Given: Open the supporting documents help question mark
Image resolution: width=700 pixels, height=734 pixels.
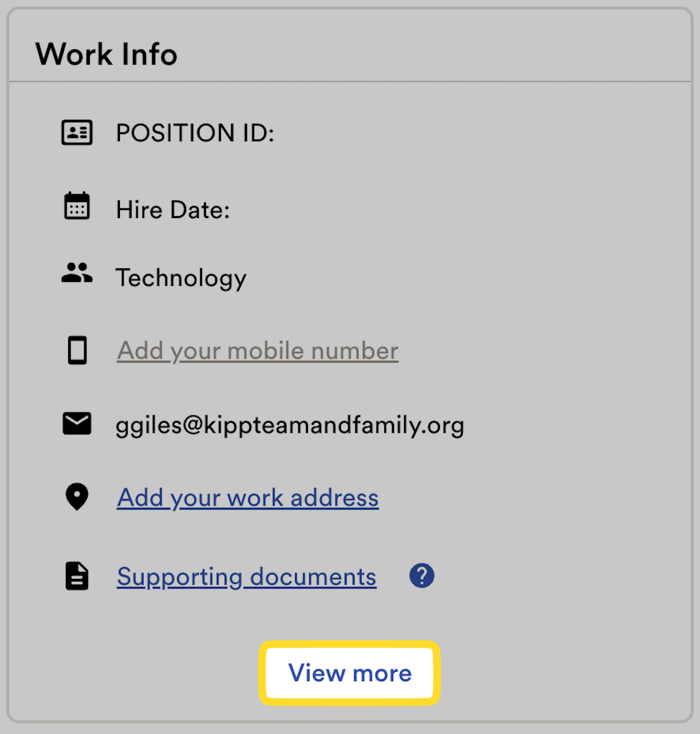Looking at the screenshot, I should point(422,575).
